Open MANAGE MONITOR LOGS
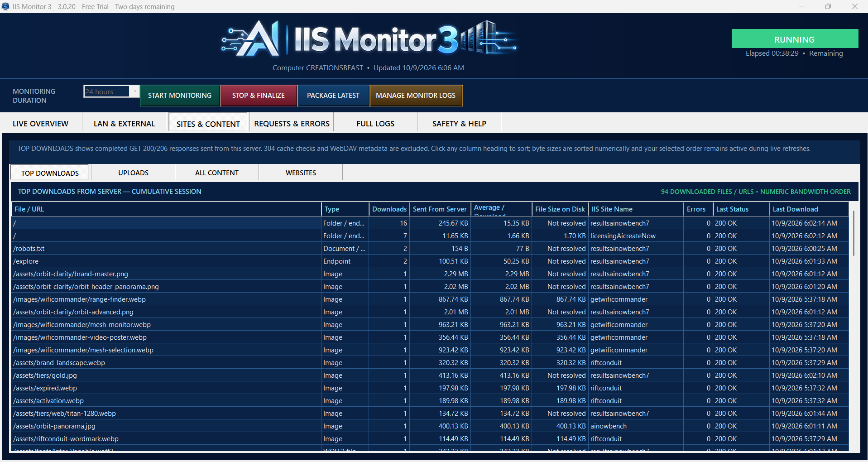 [416, 96]
